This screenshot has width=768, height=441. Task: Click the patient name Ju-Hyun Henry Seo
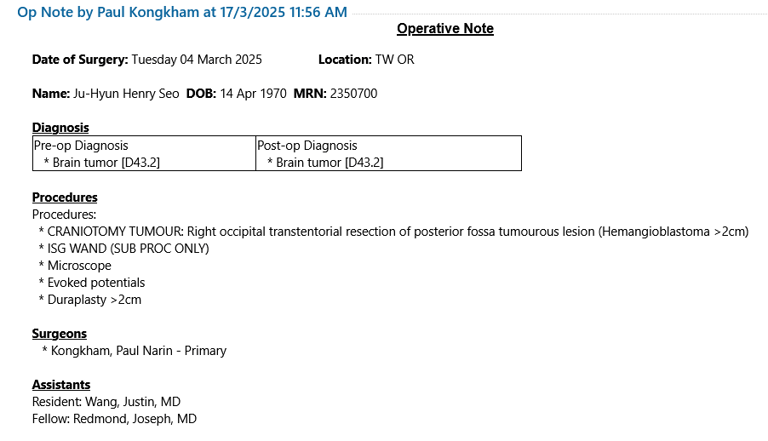point(126,94)
